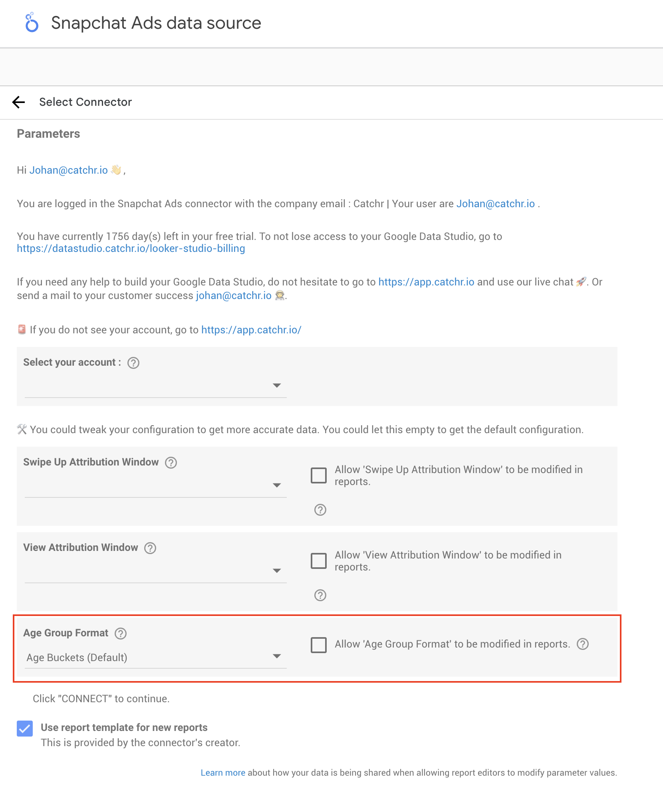Open the https://app.catchr.io live chat link
663x812 pixels.
click(x=426, y=282)
